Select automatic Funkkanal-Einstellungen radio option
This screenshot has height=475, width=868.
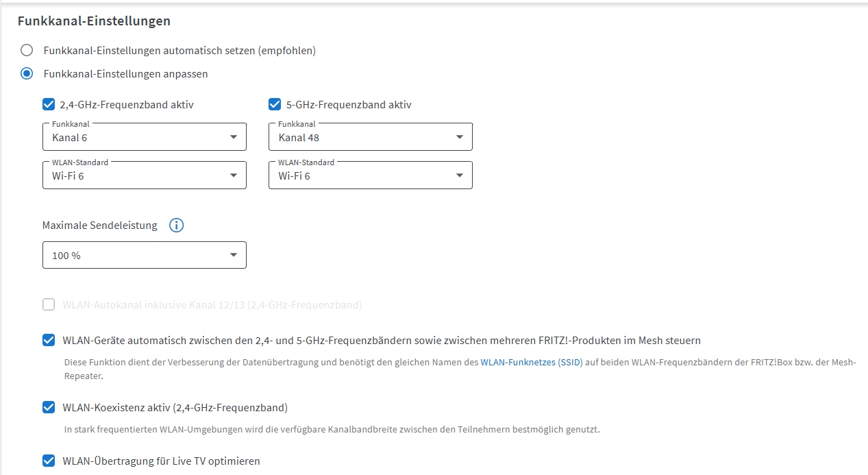[27, 50]
